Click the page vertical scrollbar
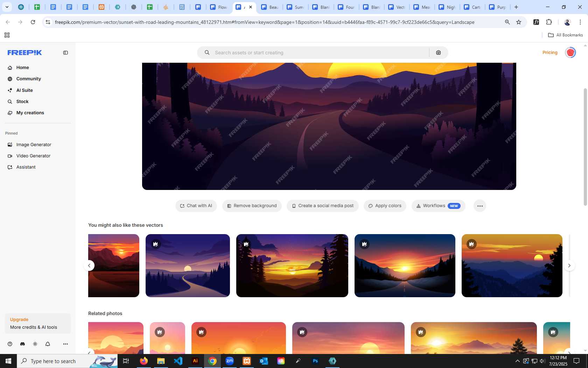588x368 pixels. click(585, 147)
